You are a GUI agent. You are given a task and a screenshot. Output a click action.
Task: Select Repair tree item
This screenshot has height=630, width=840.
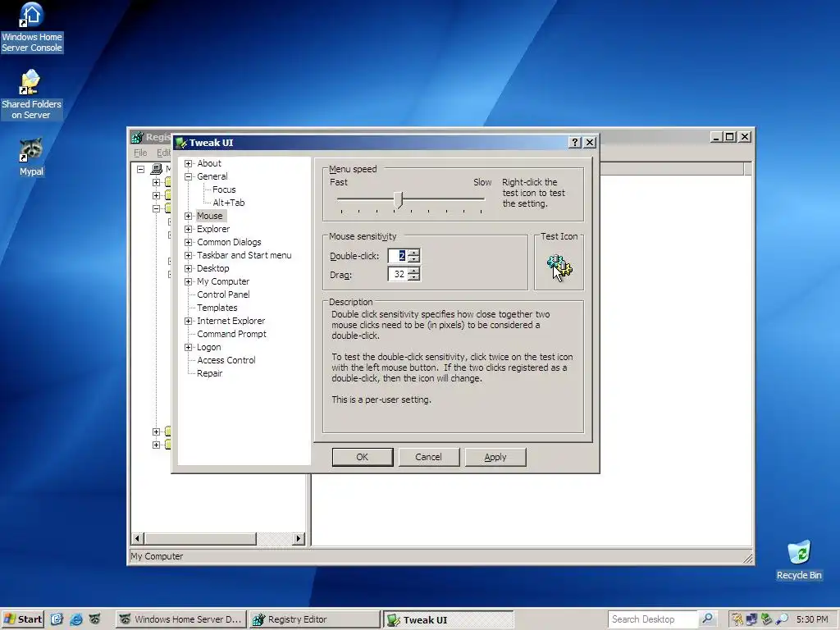[x=209, y=373]
